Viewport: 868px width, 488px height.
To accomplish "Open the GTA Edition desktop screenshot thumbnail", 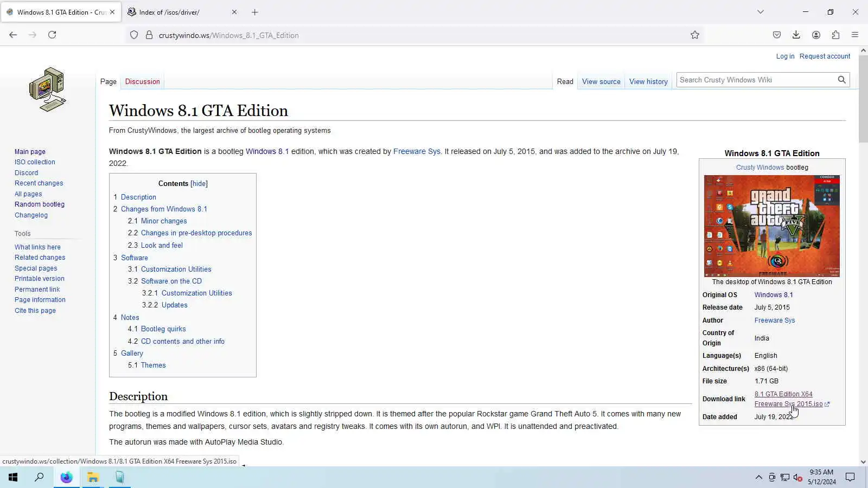I will [771, 226].
